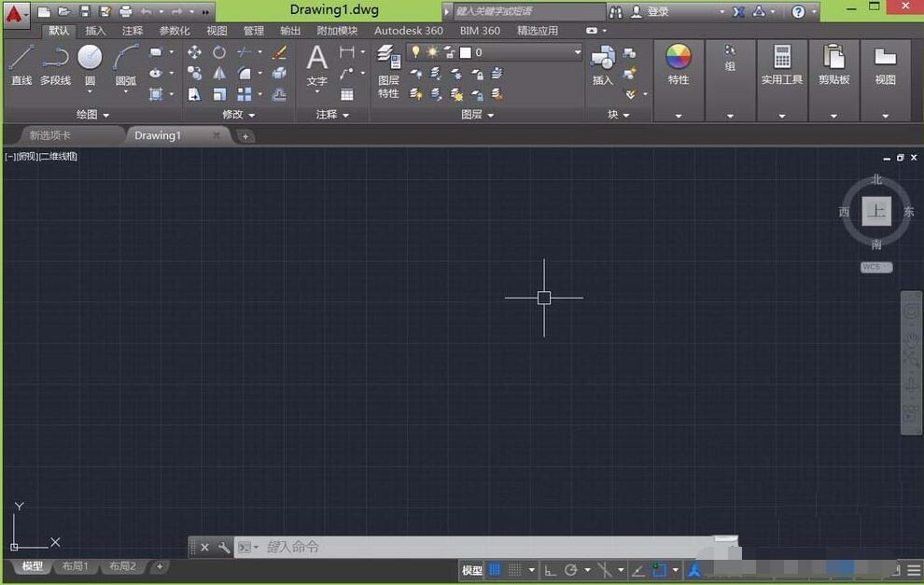This screenshot has height=585, width=924.
Task: Select the Leader annotation tool icon
Action: click(x=347, y=73)
